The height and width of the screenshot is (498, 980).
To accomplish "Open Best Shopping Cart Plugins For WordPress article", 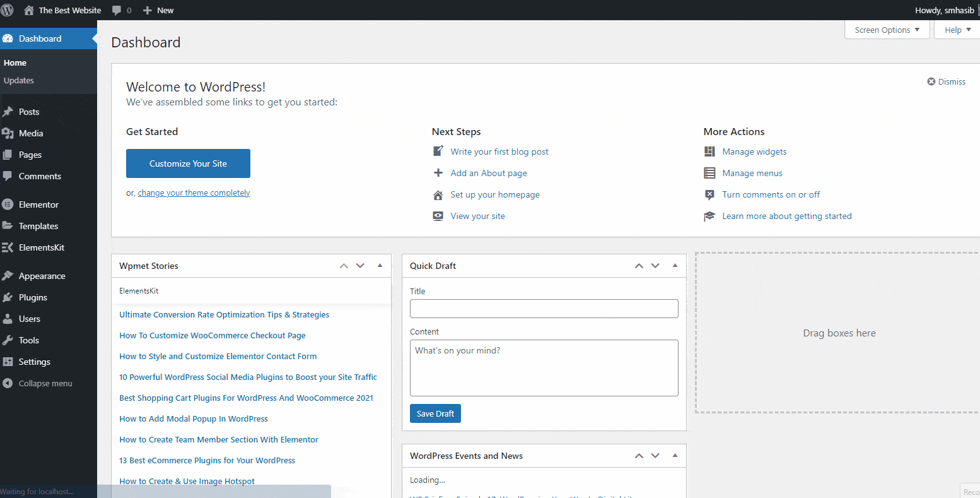I will pyautogui.click(x=246, y=398).
